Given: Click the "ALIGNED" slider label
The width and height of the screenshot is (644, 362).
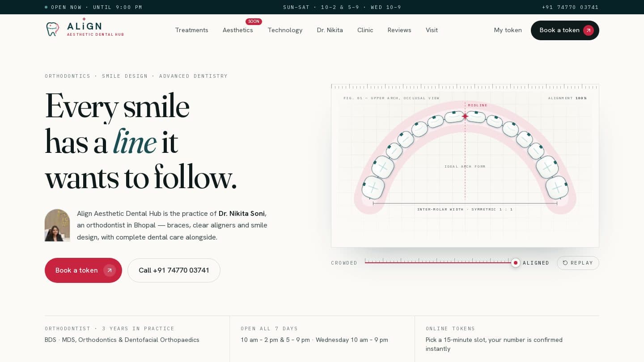Looking at the screenshot, I should (536, 263).
